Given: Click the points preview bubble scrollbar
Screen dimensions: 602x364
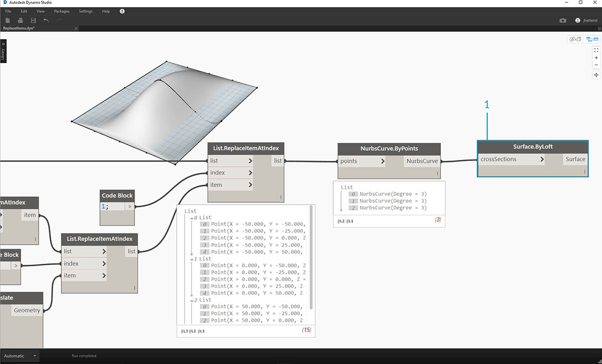Looking at the screenshot, I should pyautogui.click(x=312, y=257).
